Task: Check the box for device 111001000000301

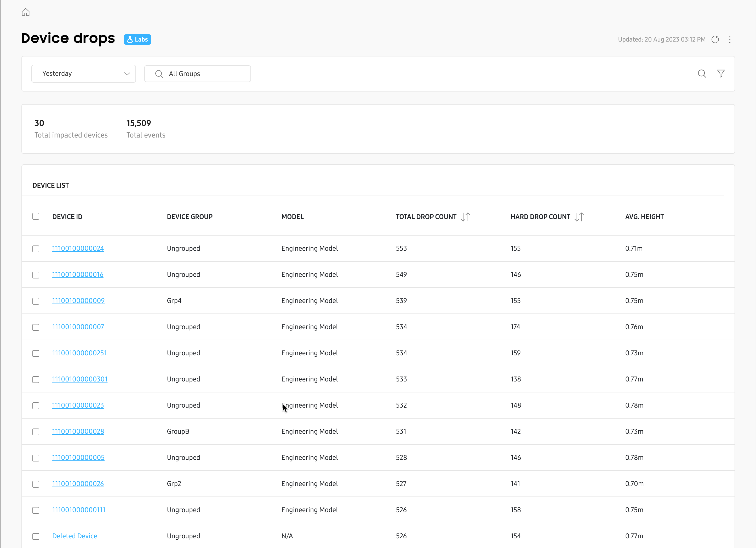Action: (x=36, y=380)
